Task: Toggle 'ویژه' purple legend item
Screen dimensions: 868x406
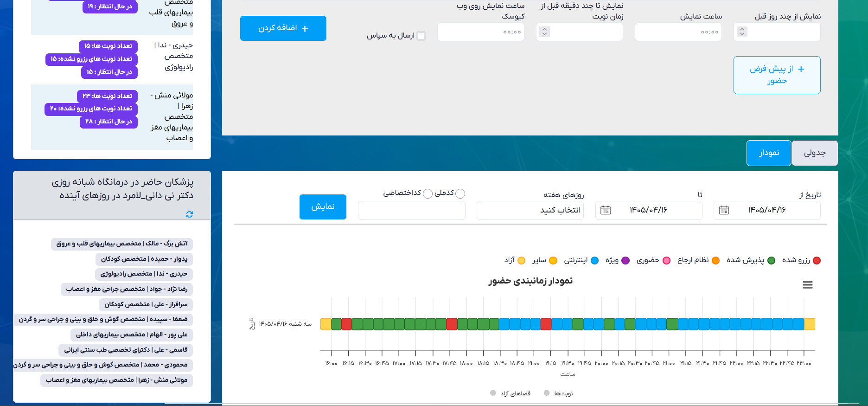Action: coord(617,260)
